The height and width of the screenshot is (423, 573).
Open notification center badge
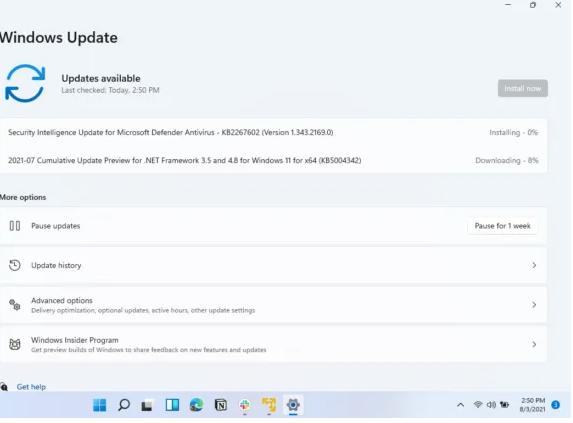(555, 405)
